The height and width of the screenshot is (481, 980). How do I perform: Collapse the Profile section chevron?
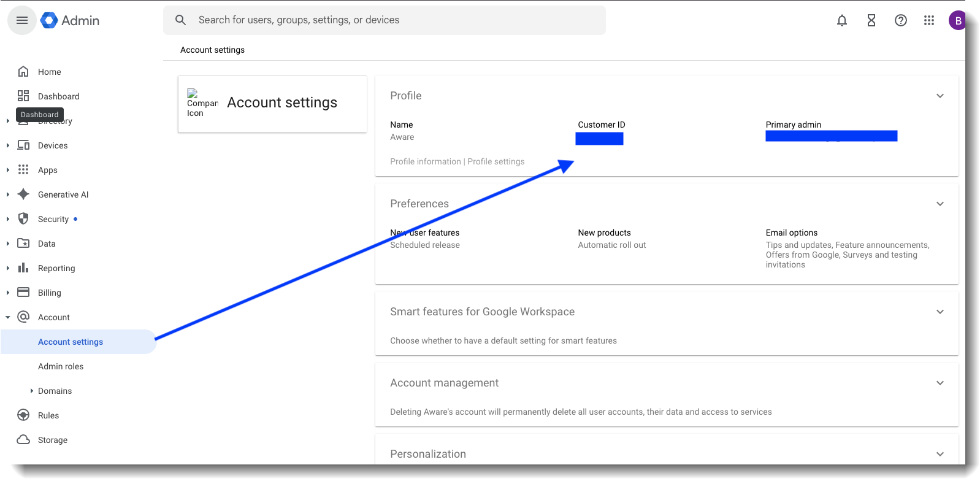[940, 96]
